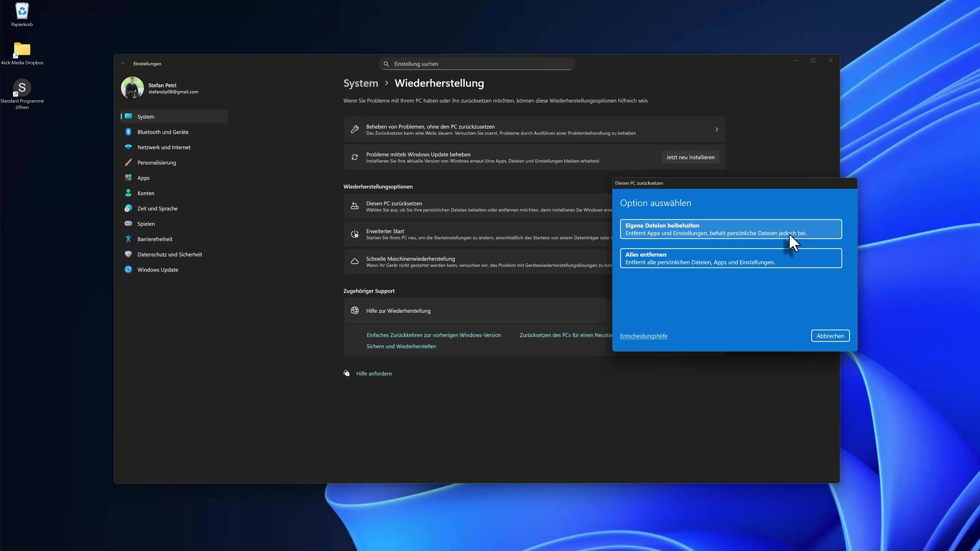The width and height of the screenshot is (980, 551).
Task: Click Abbrechen in the reset dialog
Action: tap(830, 336)
